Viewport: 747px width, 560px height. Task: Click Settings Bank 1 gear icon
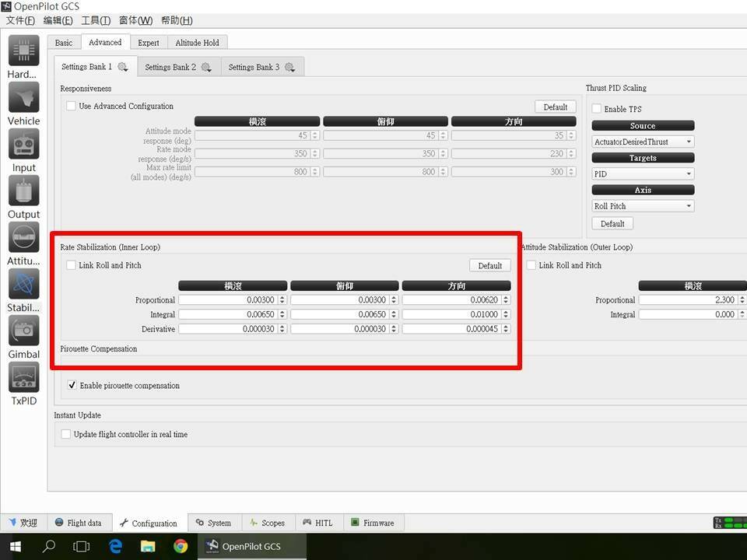[x=123, y=67]
